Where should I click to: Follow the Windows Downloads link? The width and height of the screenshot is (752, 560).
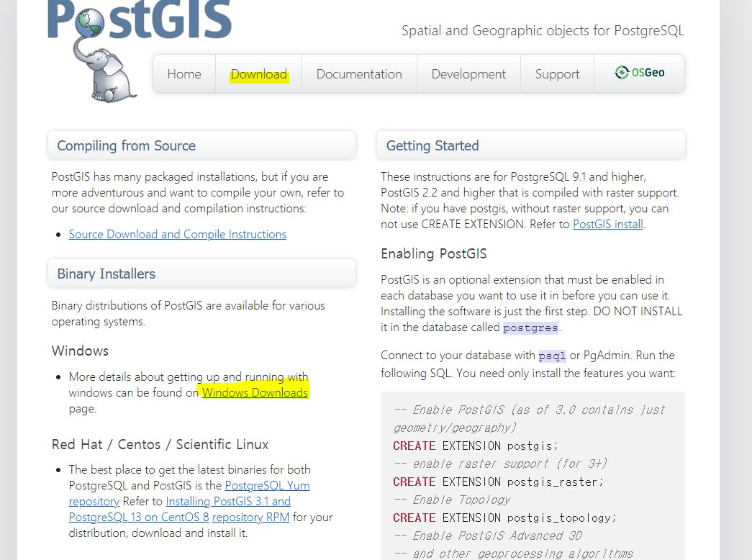coord(255,392)
